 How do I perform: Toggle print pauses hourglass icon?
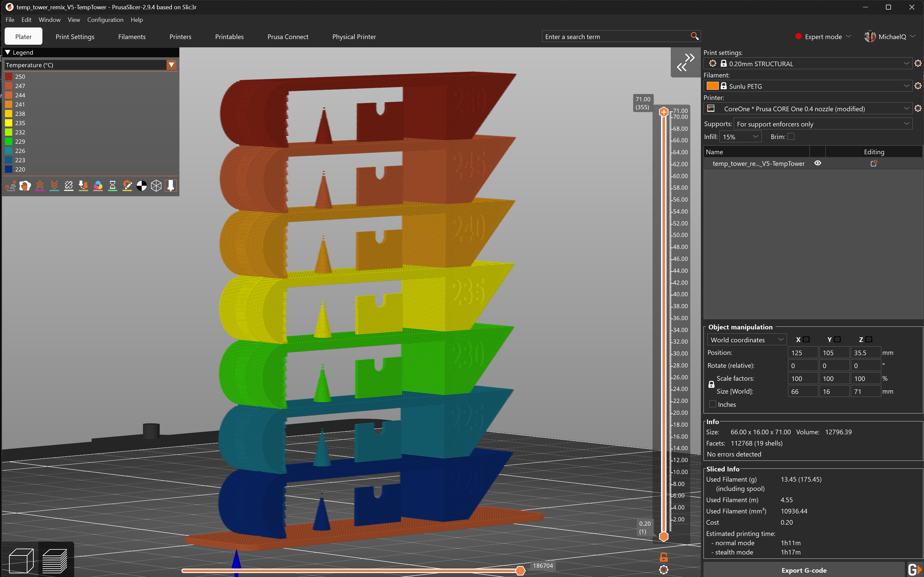click(x=113, y=186)
